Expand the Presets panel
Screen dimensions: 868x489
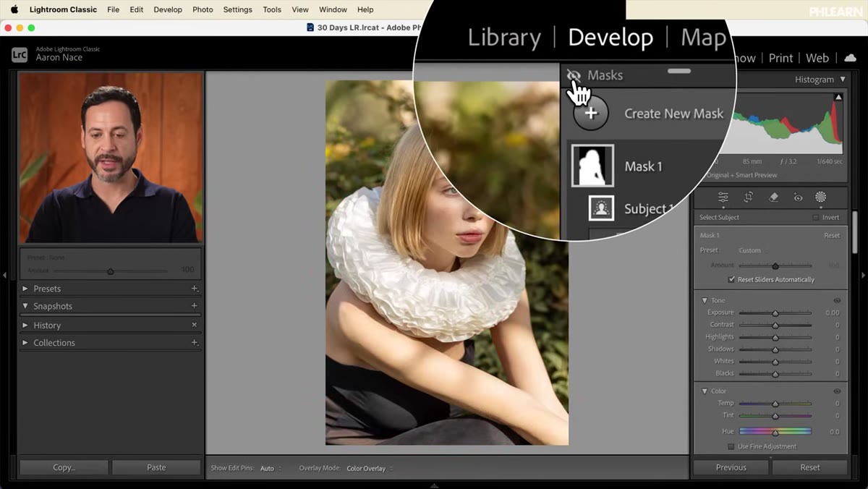click(25, 289)
